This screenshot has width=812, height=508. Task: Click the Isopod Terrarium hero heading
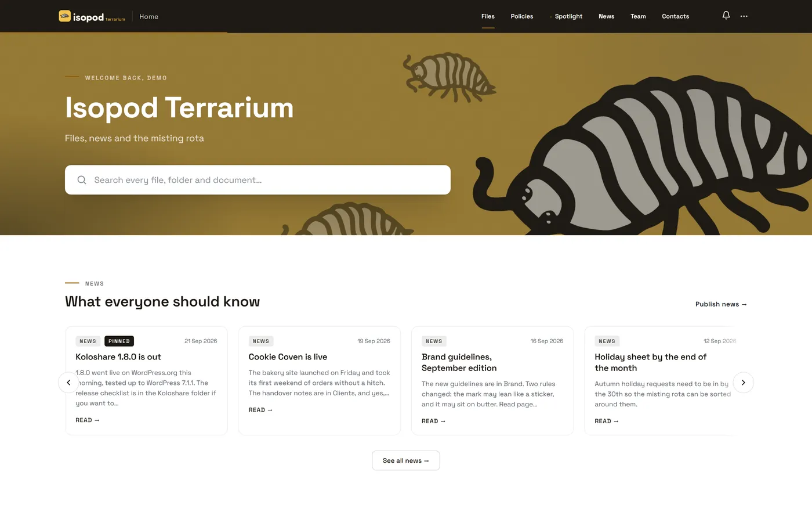coord(179,108)
